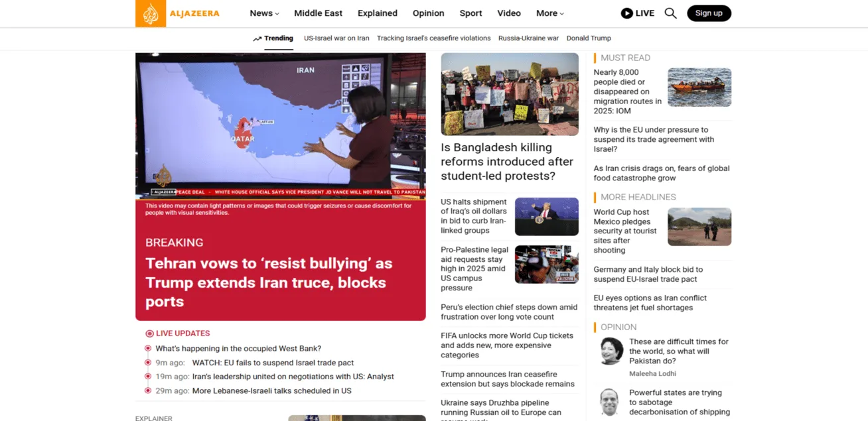Play the breaking news video on Iran map
The image size is (868, 421).
click(280, 125)
